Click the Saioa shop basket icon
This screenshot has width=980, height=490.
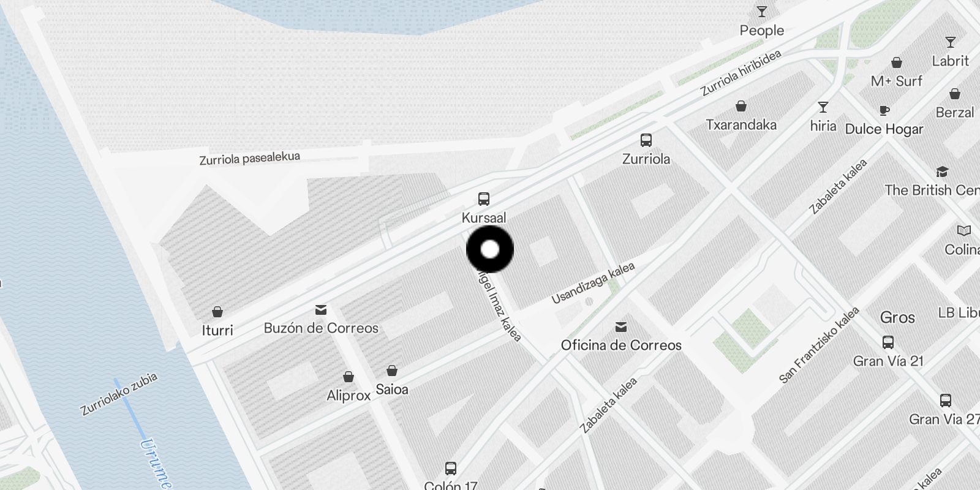[x=392, y=371]
